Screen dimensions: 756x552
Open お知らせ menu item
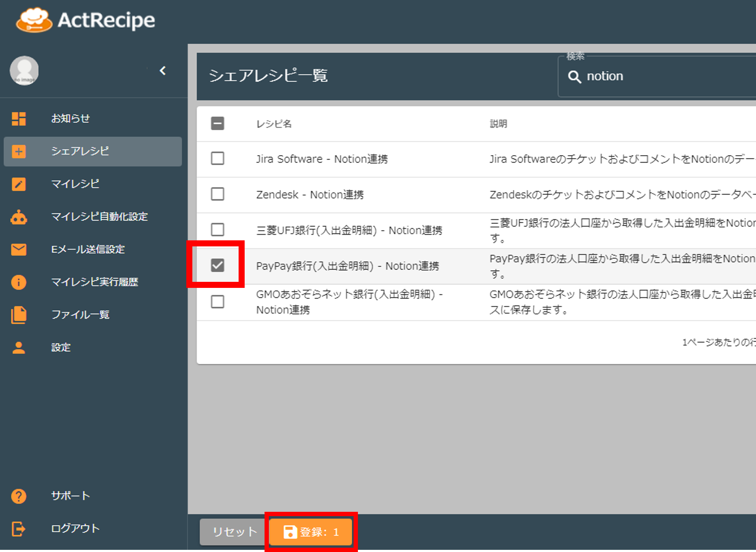pos(93,118)
